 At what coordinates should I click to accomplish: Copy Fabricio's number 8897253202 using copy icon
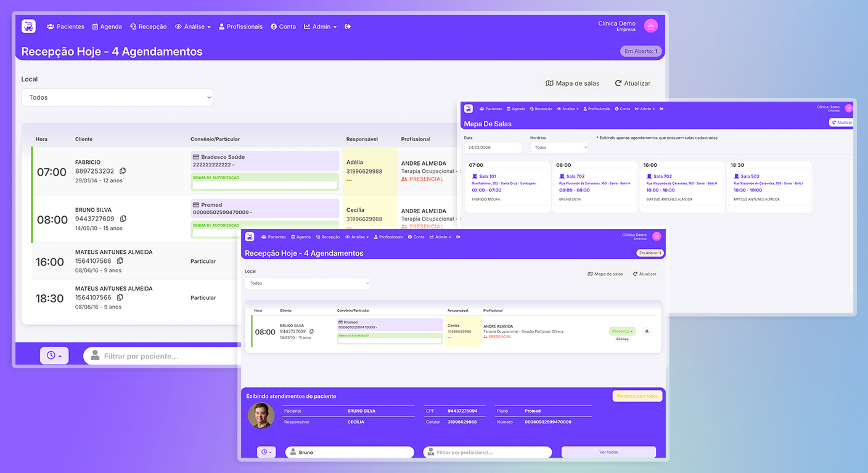(x=123, y=171)
